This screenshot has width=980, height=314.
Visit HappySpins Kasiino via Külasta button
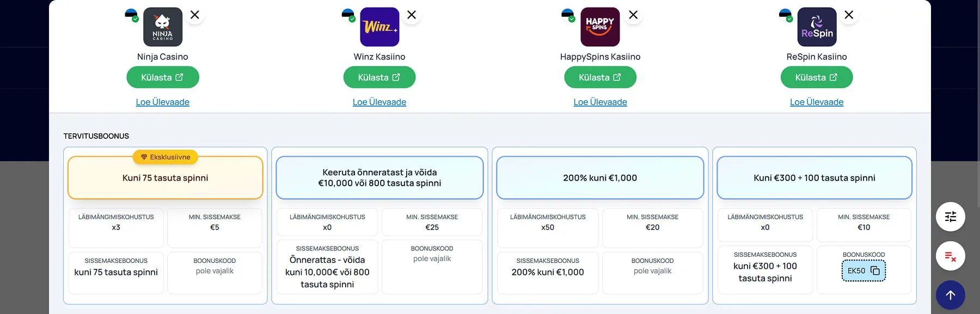[600, 77]
